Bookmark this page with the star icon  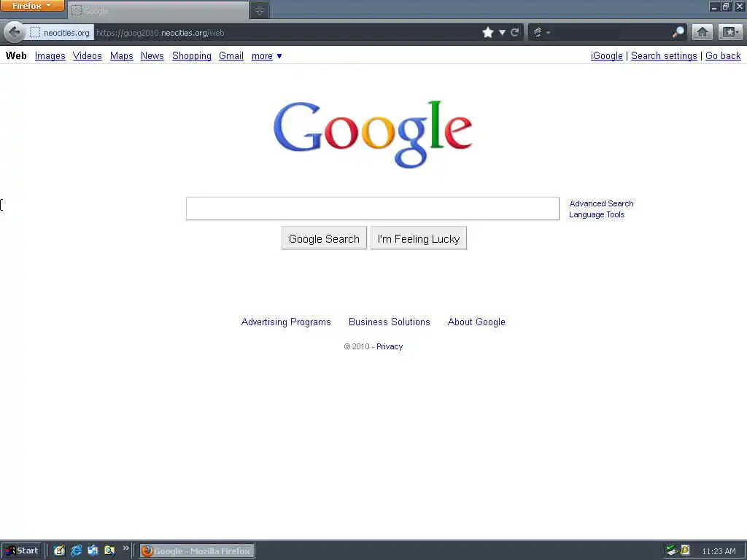(488, 32)
